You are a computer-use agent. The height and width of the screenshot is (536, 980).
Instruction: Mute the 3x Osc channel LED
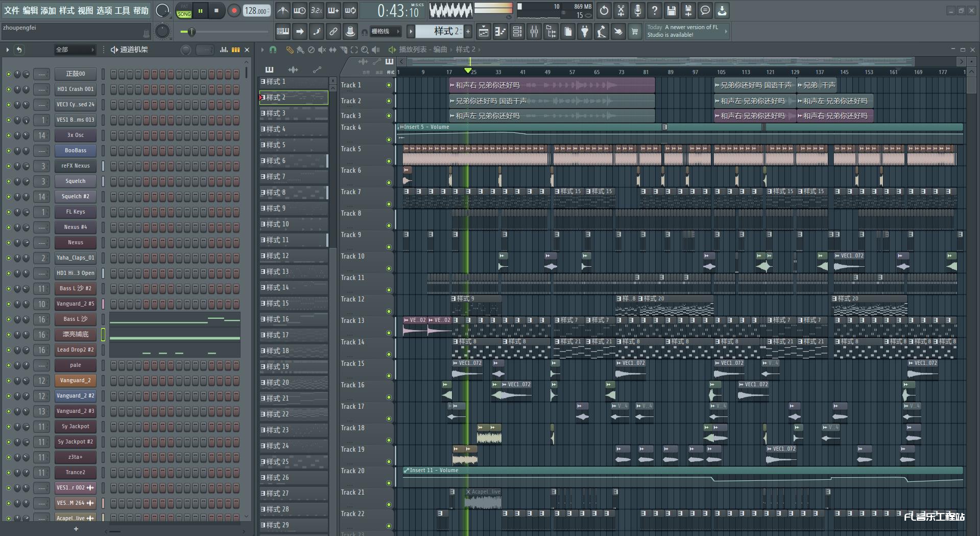pyautogui.click(x=9, y=135)
